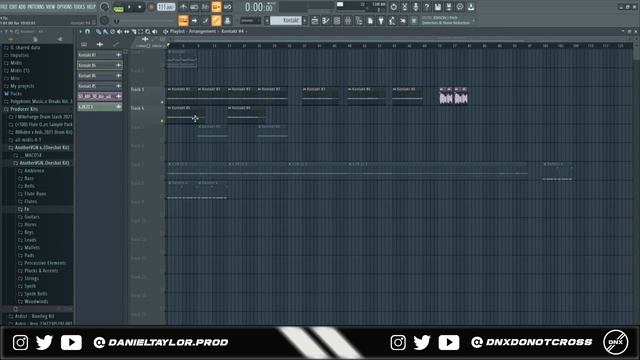Open the ADD menu
Image resolution: width=640 pixels, height=360 pixels.
[22, 7]
